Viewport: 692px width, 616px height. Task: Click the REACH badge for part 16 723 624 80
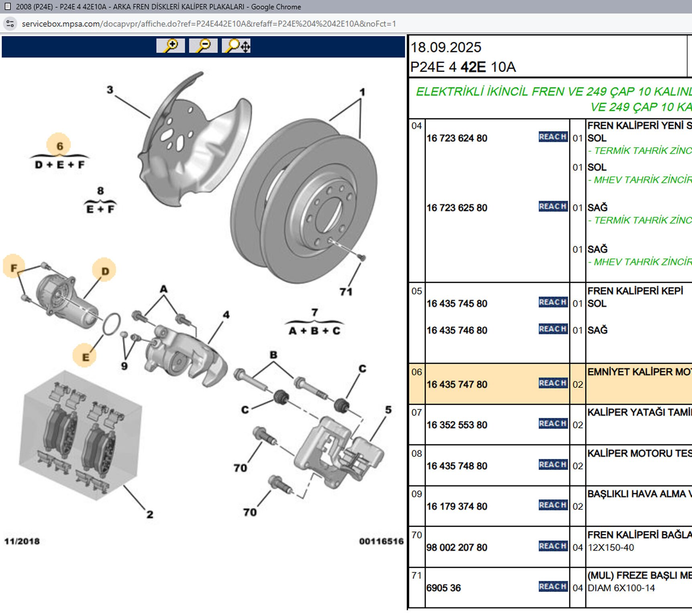click(x=553, y=137)
